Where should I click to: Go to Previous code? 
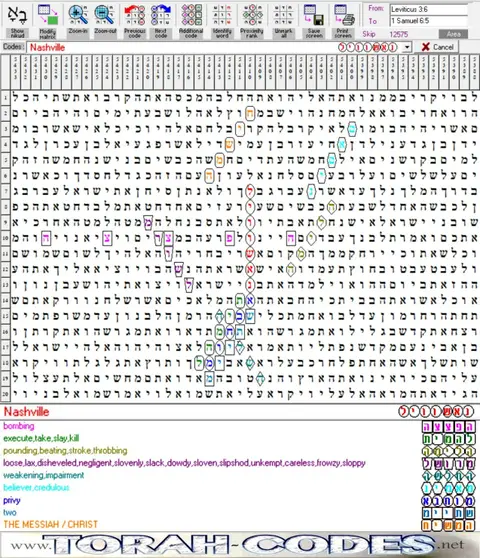point(134,15)
